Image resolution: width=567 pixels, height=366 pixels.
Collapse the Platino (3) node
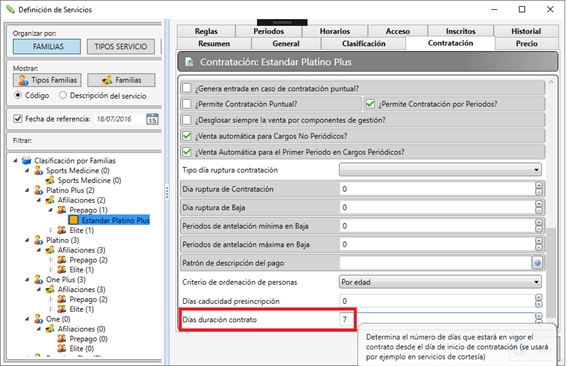(x=27, y=240)
